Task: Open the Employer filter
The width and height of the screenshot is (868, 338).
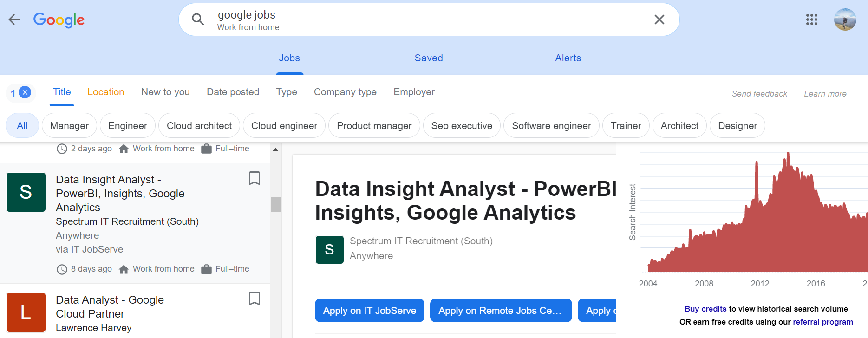Action: click(414, 92)
